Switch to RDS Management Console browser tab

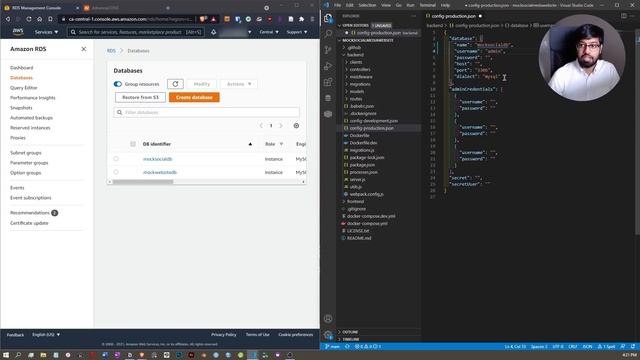(40, 8)
